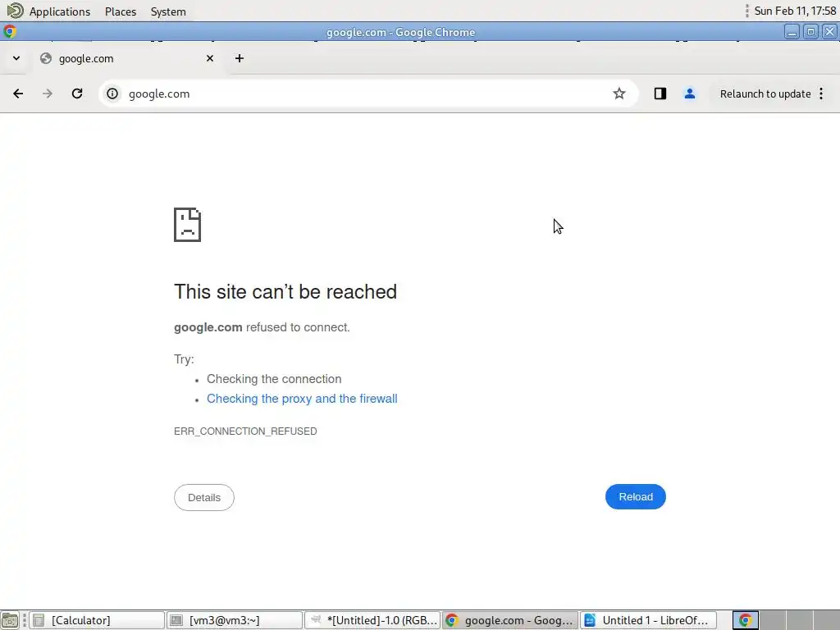This screenshot has width=840, height=630.
Task: Open the Places menu
Action: pyautogui.click(x=121, y=11)
